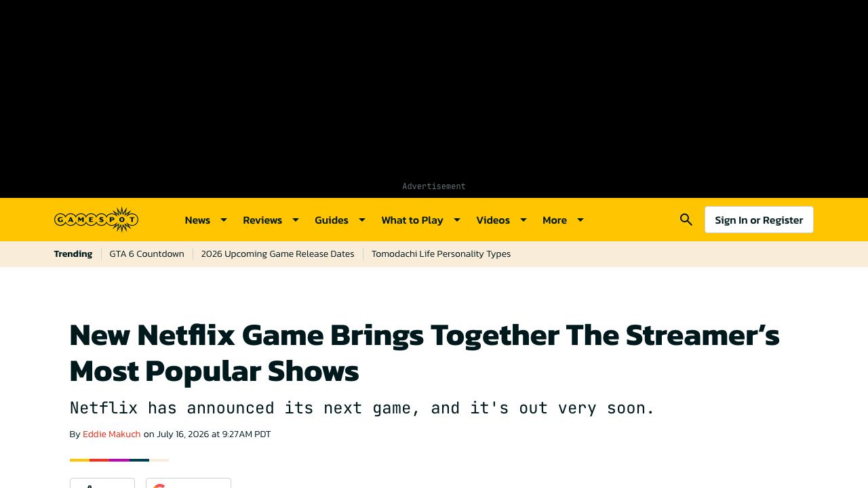Open the More menu
Viewport: 868px width, 488px height.
pyautogui.click(x=555, y=220)
